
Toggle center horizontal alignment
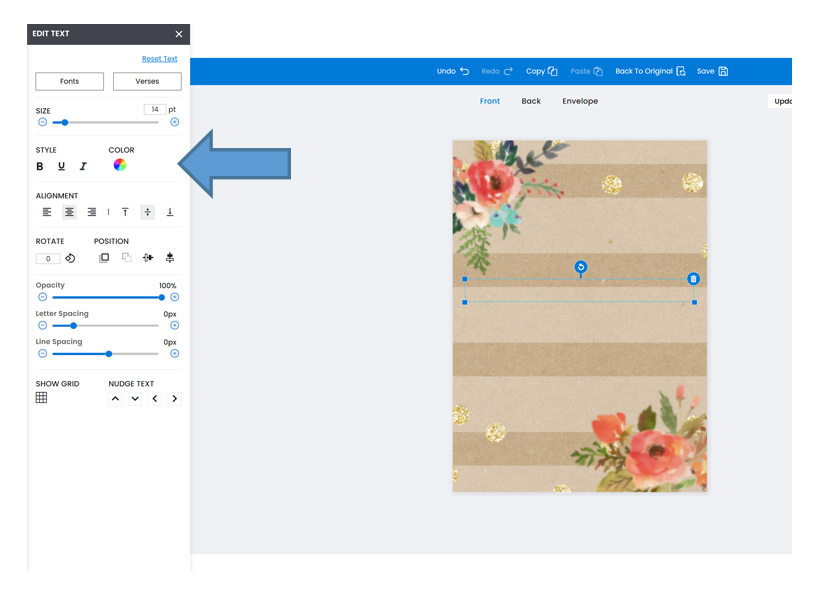click(68, 210)
